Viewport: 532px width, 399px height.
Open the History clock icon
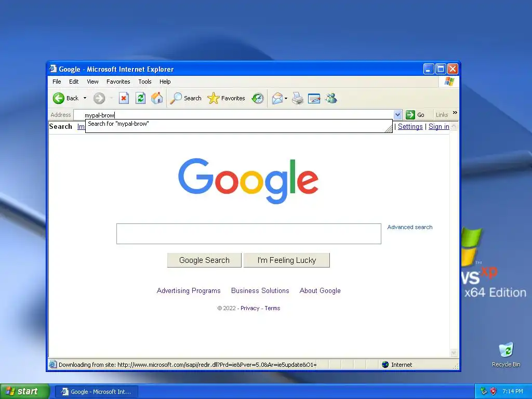[x=258, y=98]
